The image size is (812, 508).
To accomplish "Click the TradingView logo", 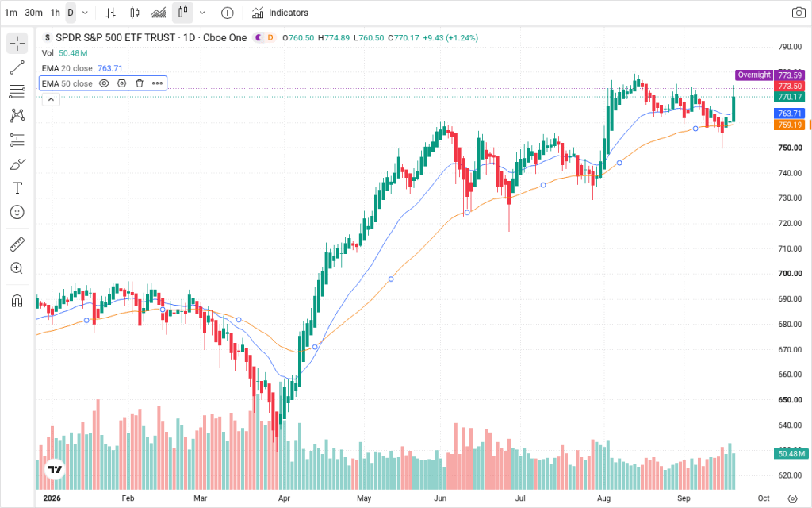I will point(55,470).
